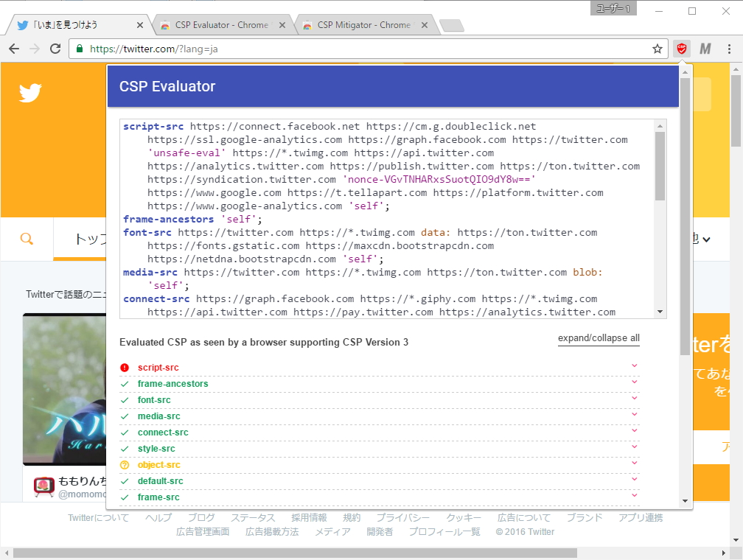Expand the script-src result chevron
Image resolution: width=743 pixels, height=560 pixels.
(635, 365)
